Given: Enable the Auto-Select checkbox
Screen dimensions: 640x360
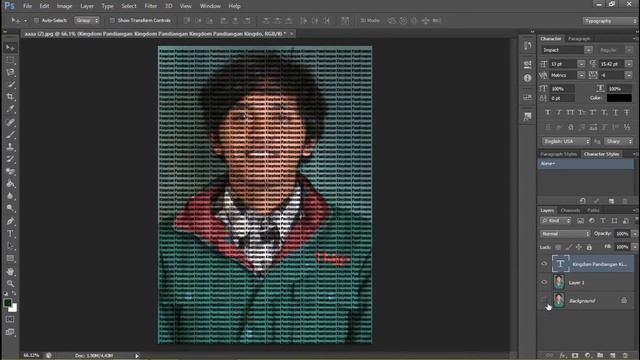Looking at the screenshot, I should click(x=36, y=20).
